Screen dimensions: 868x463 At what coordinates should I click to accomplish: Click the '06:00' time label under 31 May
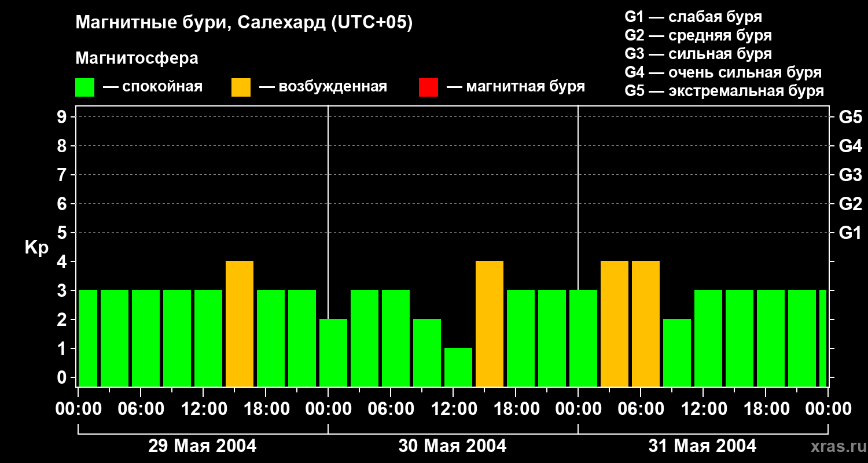640,409
